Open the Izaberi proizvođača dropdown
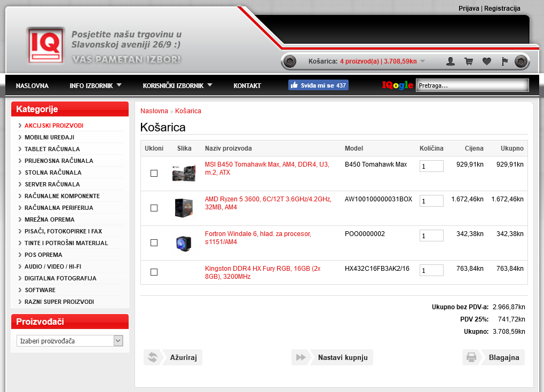Image resolution: width=544 pixels, height=392 pixels. click(x=70, y=341)
